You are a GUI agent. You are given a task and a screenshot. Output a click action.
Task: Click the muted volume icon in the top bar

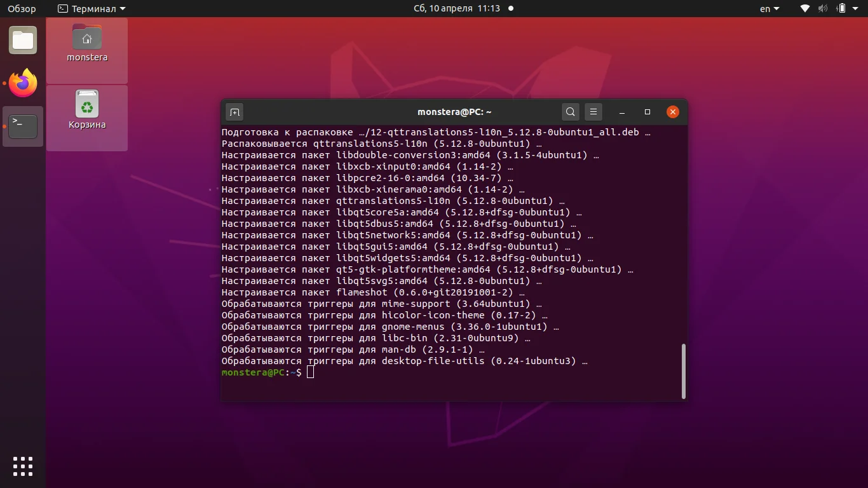822,9
